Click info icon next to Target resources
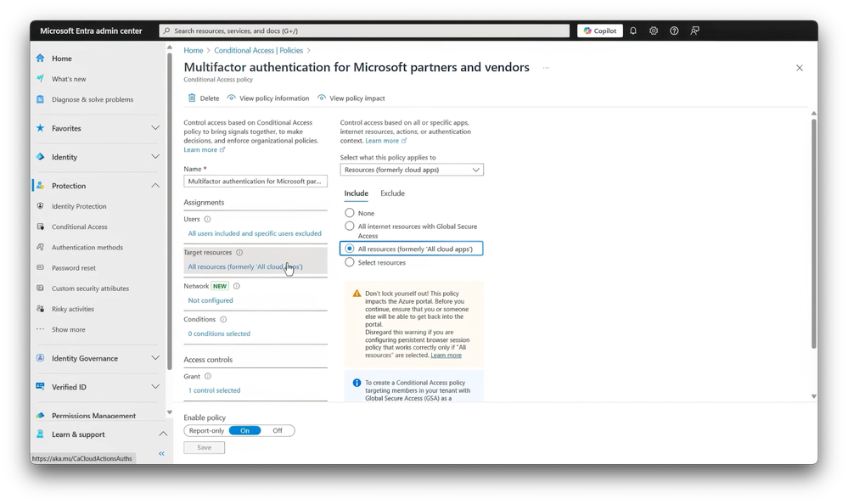The height and width of the screenshot is (504, 848). tap(239, 253)
